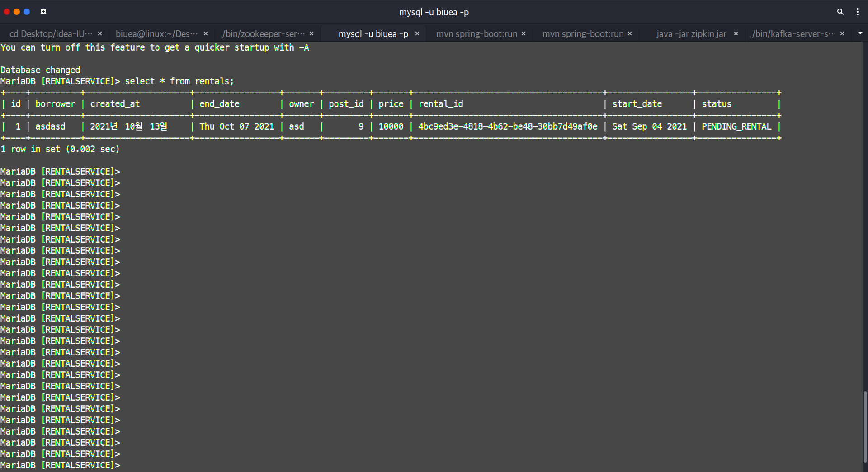Click the 'select * from rentals;' command text
Screen dimensions: 868x472
[179, 81]
